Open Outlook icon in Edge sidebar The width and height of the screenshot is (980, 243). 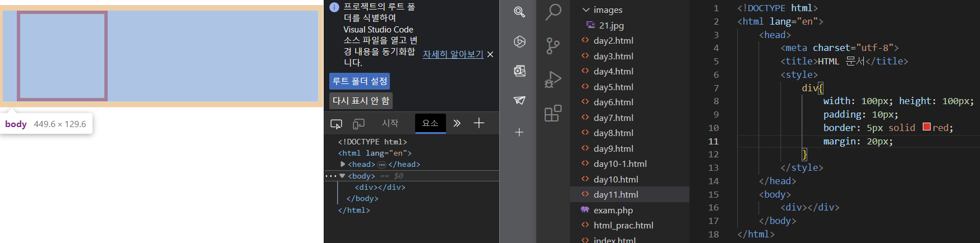pyautogui.click(x=519, y=71)
